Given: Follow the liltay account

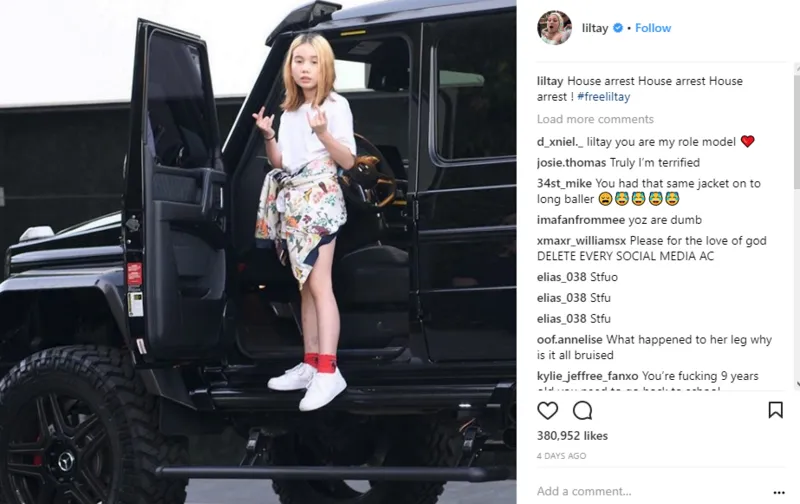Looking at the screenshot, I should (x=653, y=28).
